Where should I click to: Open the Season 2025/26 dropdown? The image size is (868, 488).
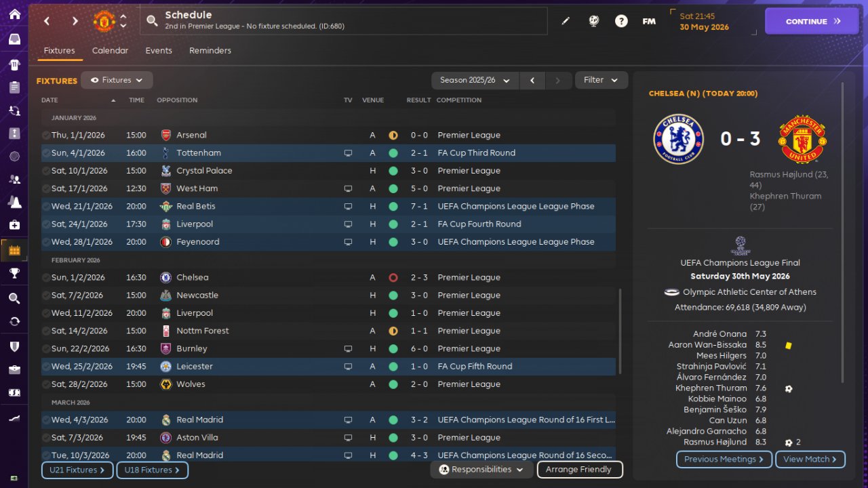click(x=475, y=80)
